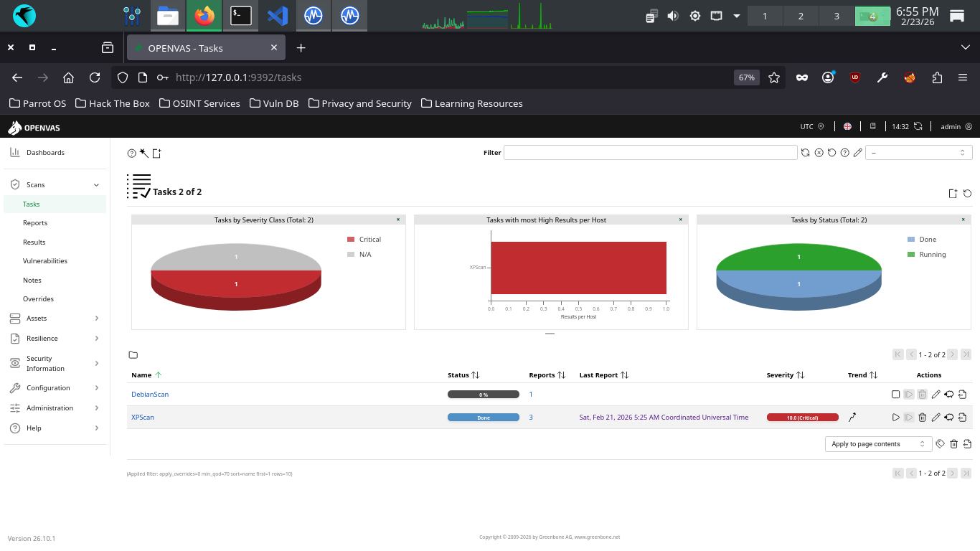This screenshot has width=980, height=551.
Task: Toggle sorting by Status column
Action: [475, 375]
